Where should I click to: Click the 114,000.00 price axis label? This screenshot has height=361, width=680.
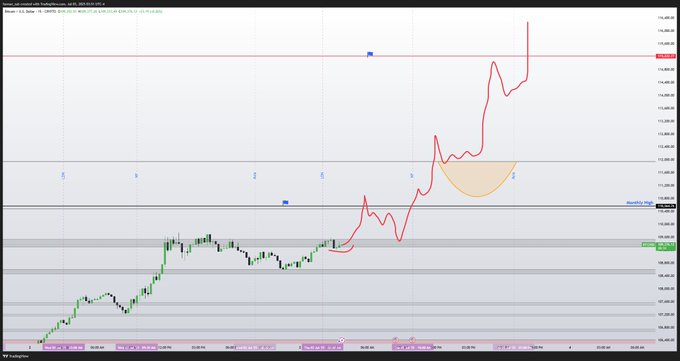[666, 95]
